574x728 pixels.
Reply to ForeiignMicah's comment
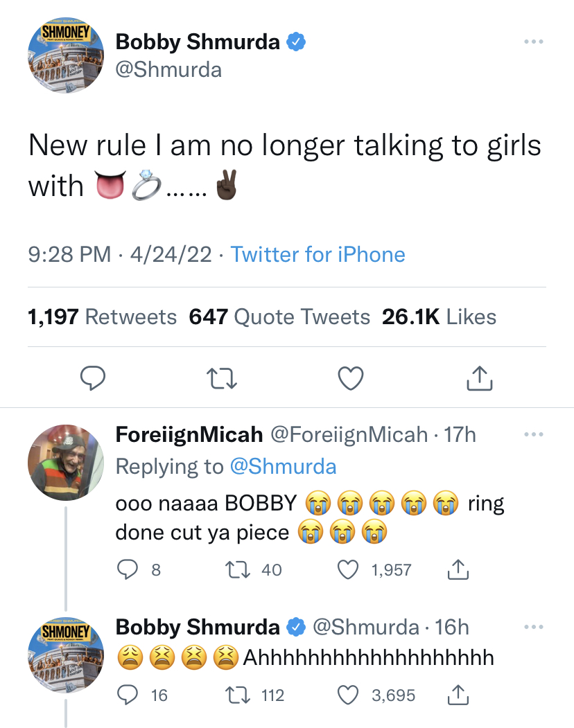[127, 570]
